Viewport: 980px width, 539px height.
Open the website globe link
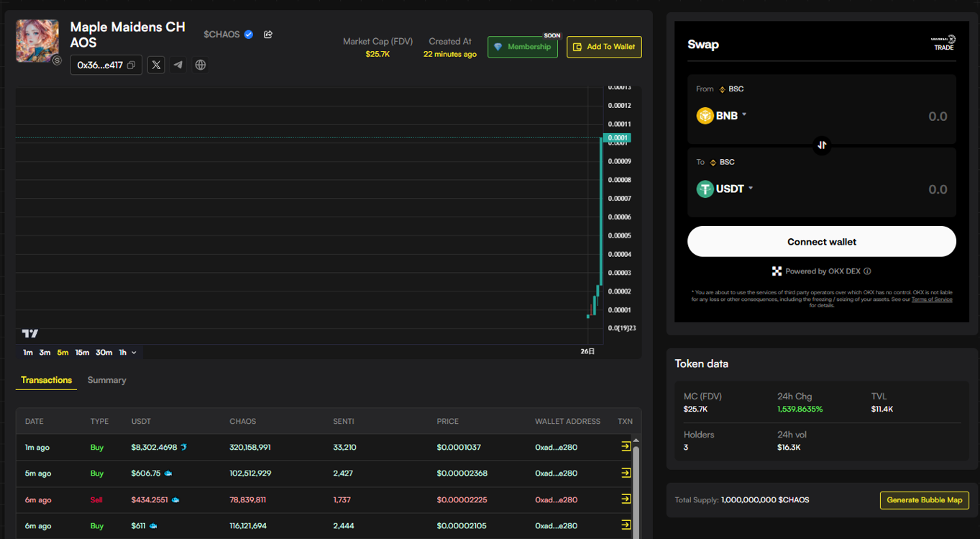coord(201,65)
